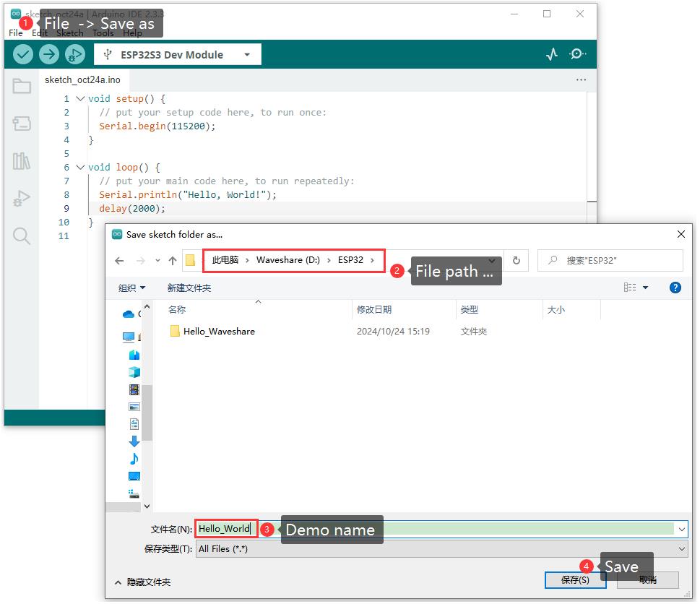
Task: Click the Verify sketch checkmark icon
Action: coord(23,54)
